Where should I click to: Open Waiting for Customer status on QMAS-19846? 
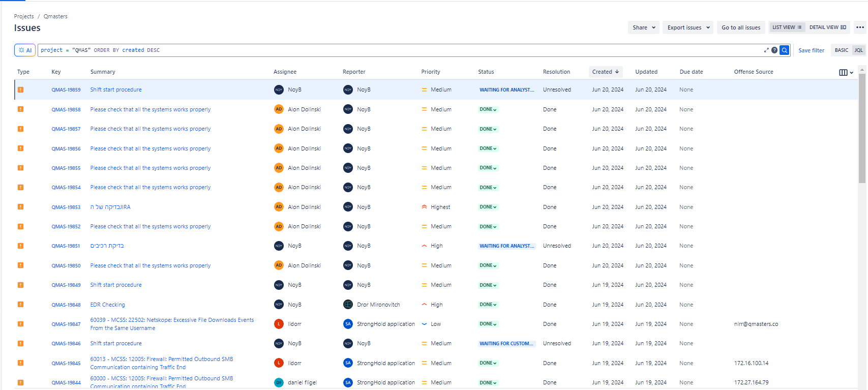pos(506,344)
